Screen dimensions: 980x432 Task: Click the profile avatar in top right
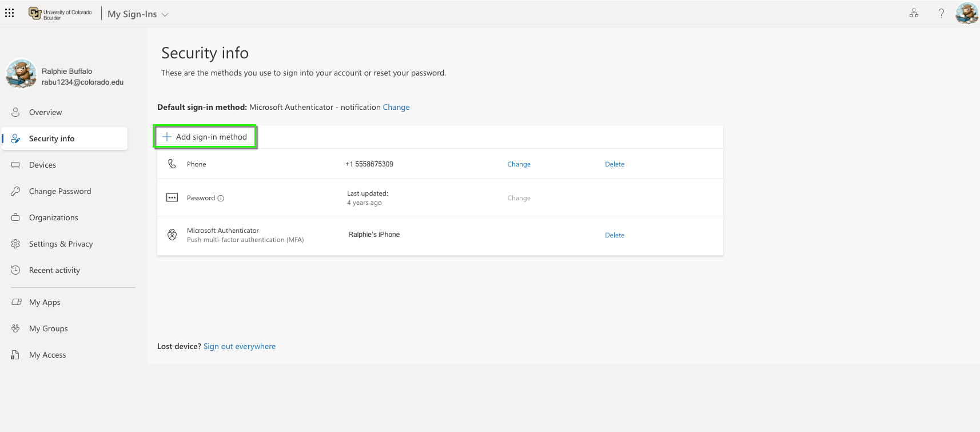coord(966,13)
